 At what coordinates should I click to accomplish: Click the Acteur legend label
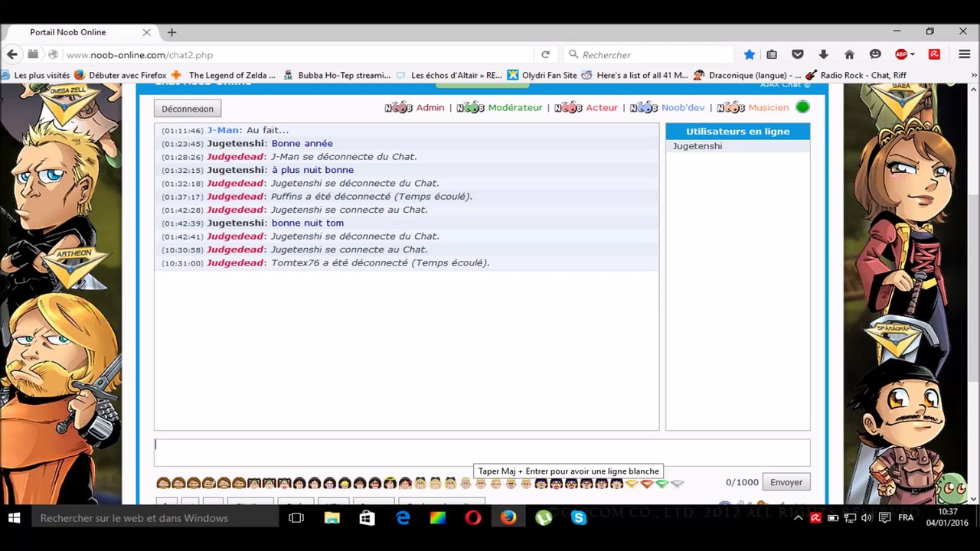601,107
